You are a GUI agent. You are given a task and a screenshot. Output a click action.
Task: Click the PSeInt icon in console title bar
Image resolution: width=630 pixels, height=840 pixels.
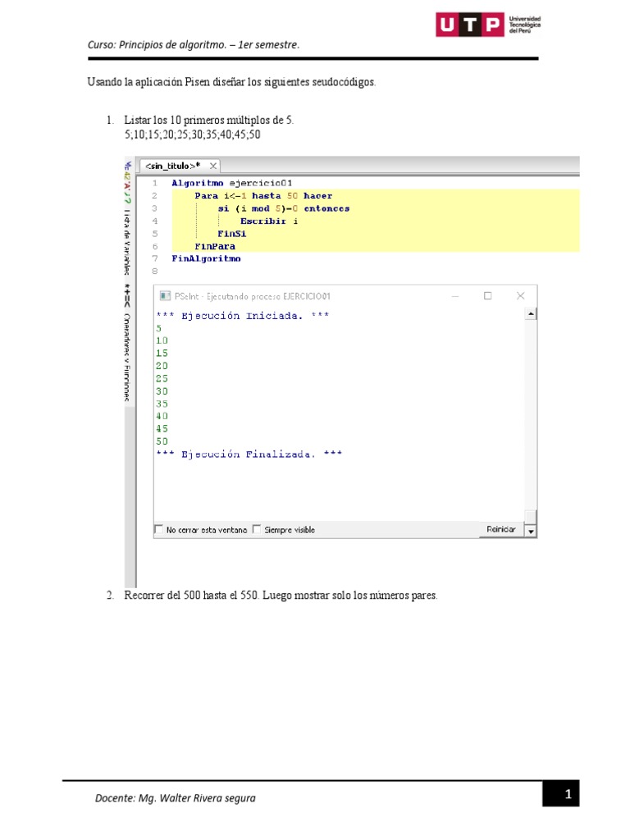pyautogui.click(x=164, y=296)
